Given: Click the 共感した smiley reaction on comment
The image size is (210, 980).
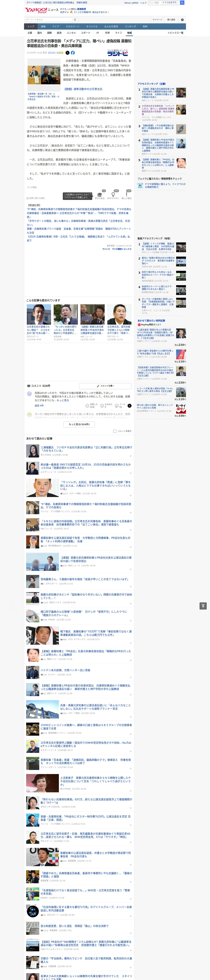Looking at the screenshot, I should click(x=87, y=406).
